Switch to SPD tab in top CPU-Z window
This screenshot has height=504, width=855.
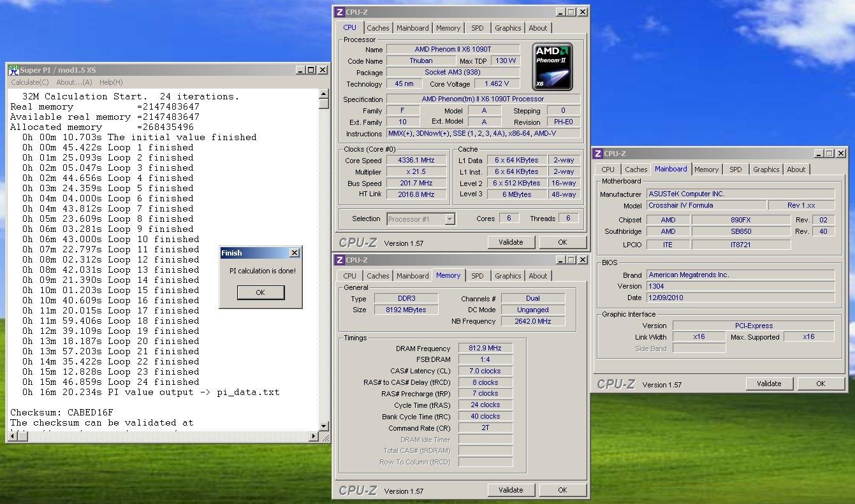(478, 28)
